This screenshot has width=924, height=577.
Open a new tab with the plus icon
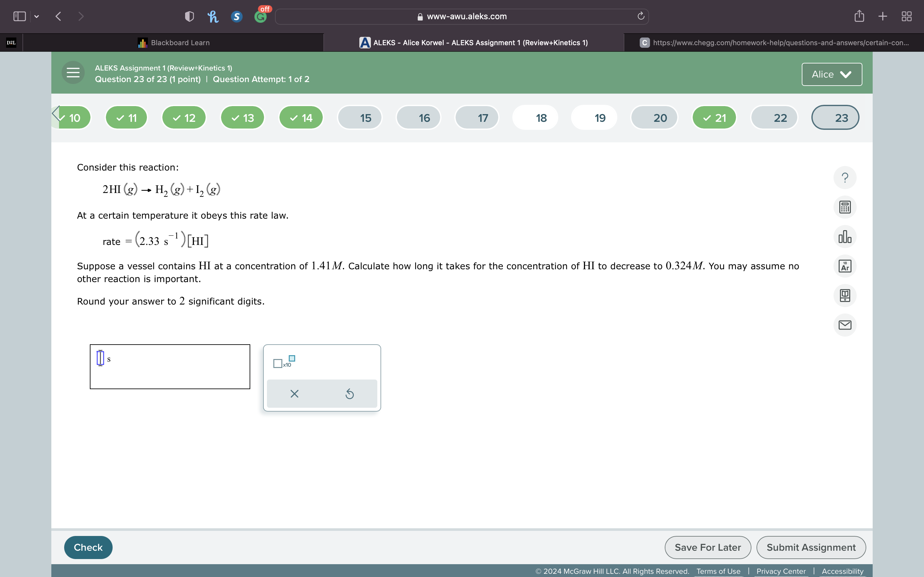(x=883, y=16)
